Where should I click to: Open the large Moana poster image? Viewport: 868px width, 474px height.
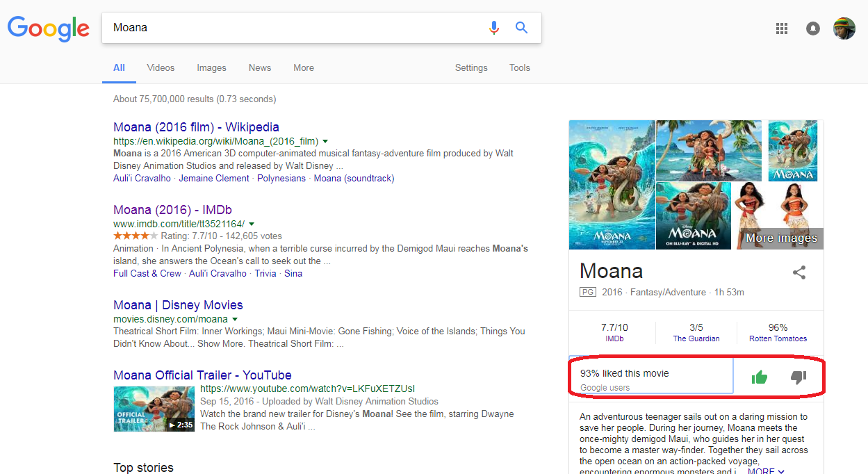click(x=612, y=185)
